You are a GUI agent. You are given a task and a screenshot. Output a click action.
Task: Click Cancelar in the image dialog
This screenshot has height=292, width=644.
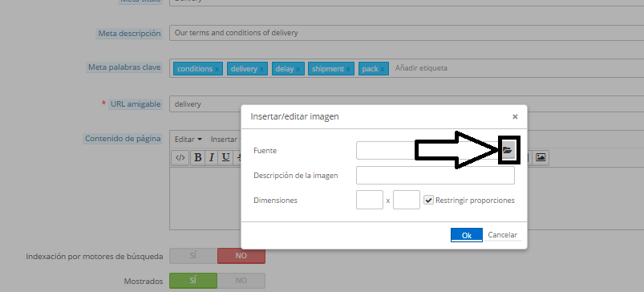(x=502, y=235)
